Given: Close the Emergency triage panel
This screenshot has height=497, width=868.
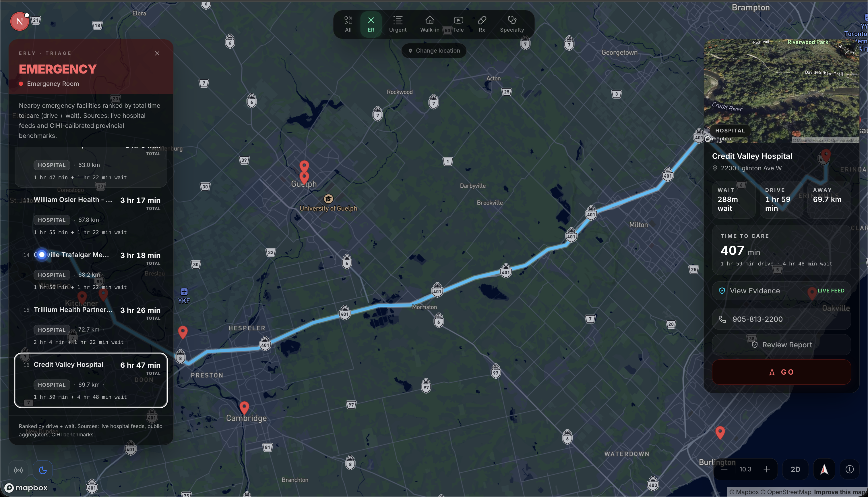Looking at the screenshot, I should click(157, 53).
